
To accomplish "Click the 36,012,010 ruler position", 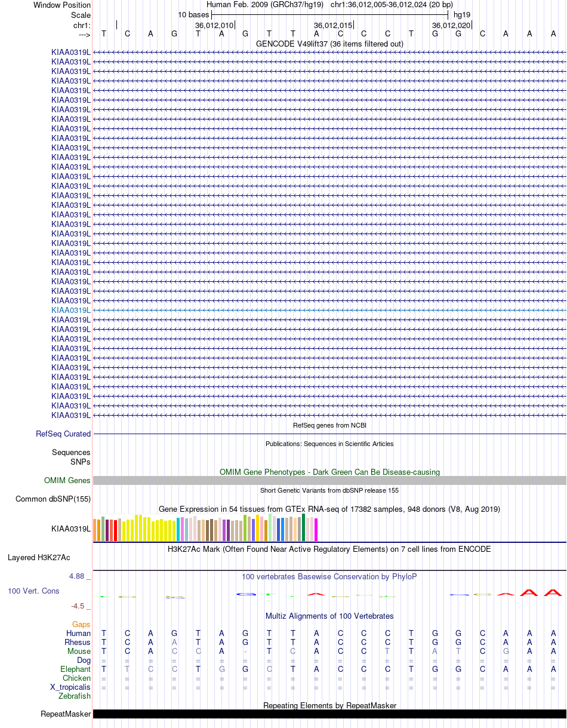I will pyautogui.click(x=214, y=25).
